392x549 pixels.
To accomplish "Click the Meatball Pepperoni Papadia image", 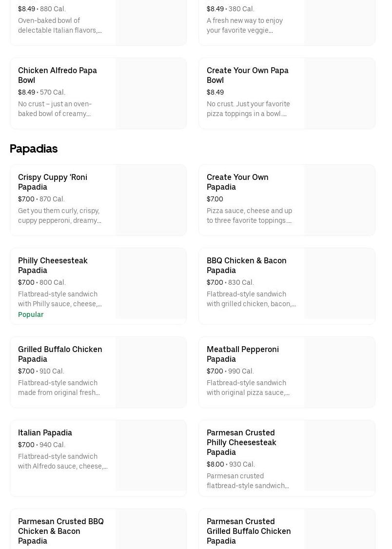I will (340, 373).
